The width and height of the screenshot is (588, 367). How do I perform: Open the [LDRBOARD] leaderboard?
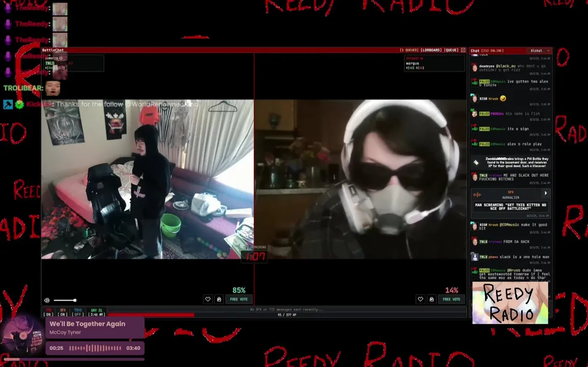point(431,50)
